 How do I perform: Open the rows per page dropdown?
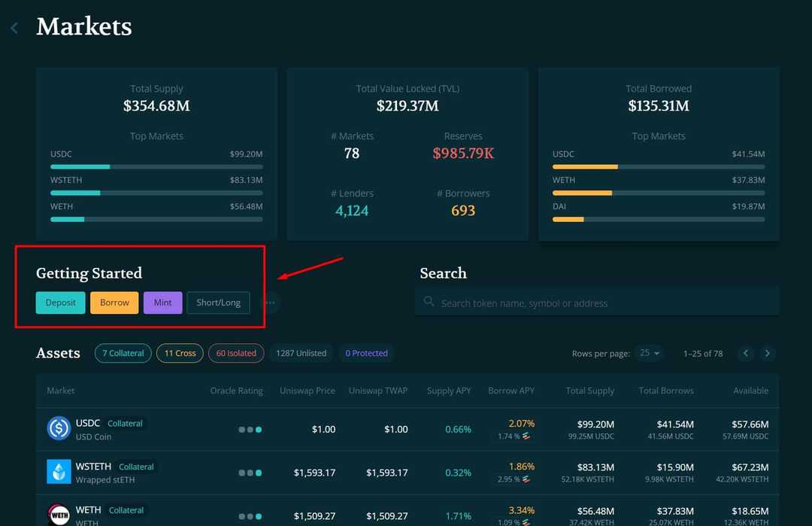pyautogui.click(x=648, y=352)
